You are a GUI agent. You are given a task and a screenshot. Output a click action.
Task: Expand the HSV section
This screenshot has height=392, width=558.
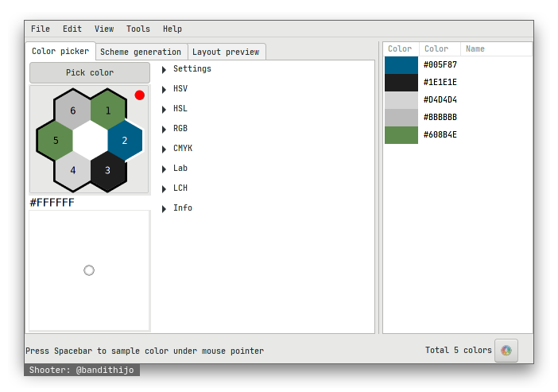point(180,89)
